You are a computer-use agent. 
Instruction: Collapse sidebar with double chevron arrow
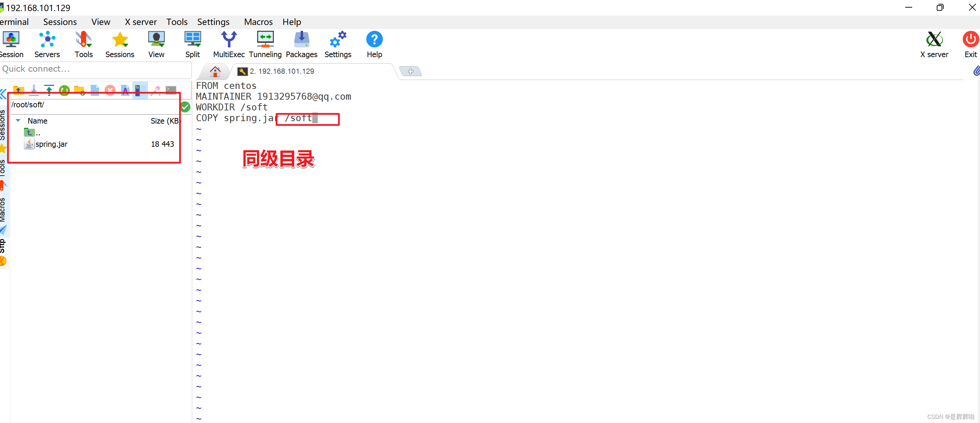[3, 94]
